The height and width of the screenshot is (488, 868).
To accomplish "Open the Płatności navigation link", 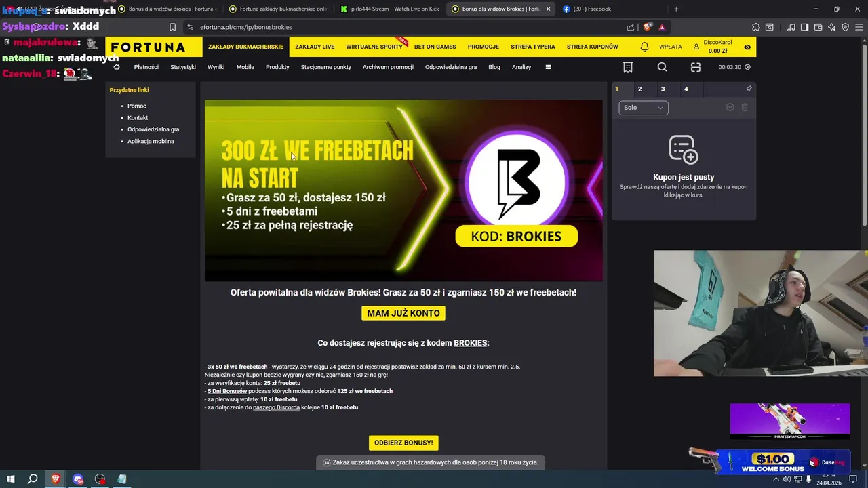I will click(146, 67).
